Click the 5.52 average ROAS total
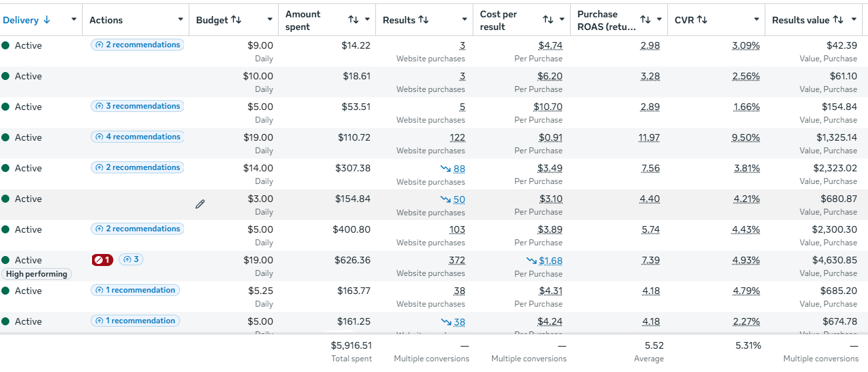The width and height of the screenshot is (868, 372). [x=654, y=345]
